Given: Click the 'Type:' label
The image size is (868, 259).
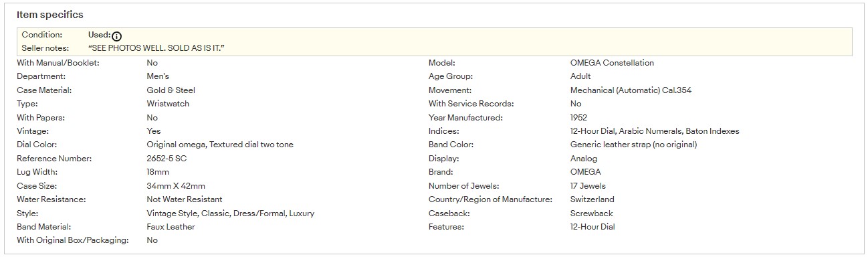Looking at the screenshot, I should (x=27, y=104).
